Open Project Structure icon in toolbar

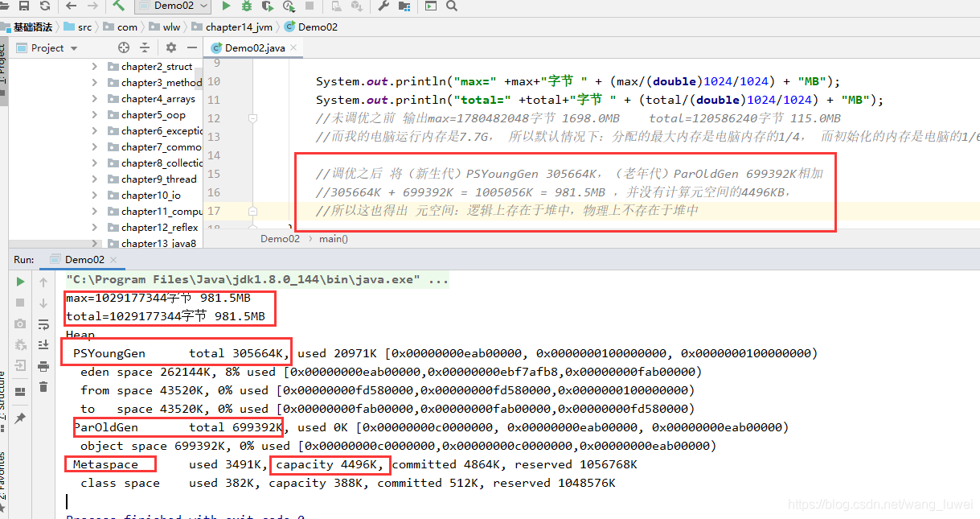point(404,6)
